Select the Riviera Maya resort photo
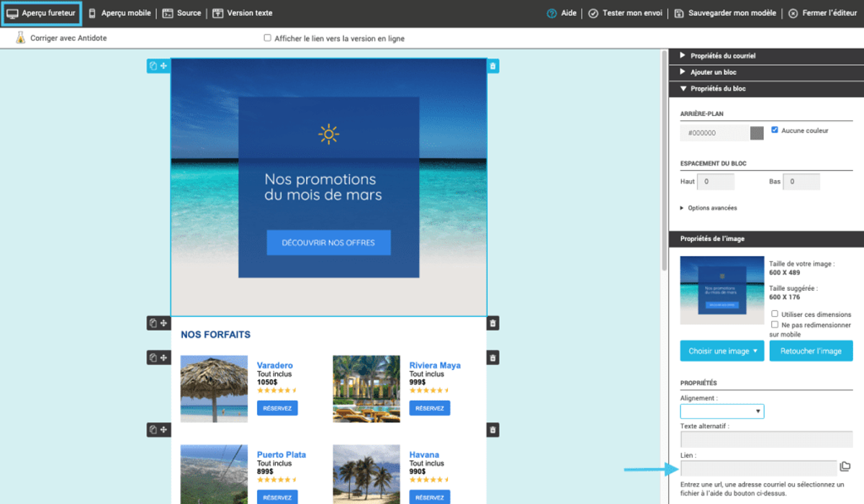Image resolution: width=864 pixels, height=504 pixels. pos(366,389)
